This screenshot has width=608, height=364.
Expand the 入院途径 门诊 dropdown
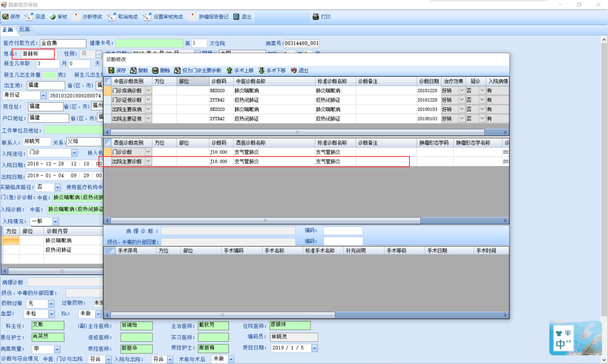pyautogui.click(x=74, y=153)
